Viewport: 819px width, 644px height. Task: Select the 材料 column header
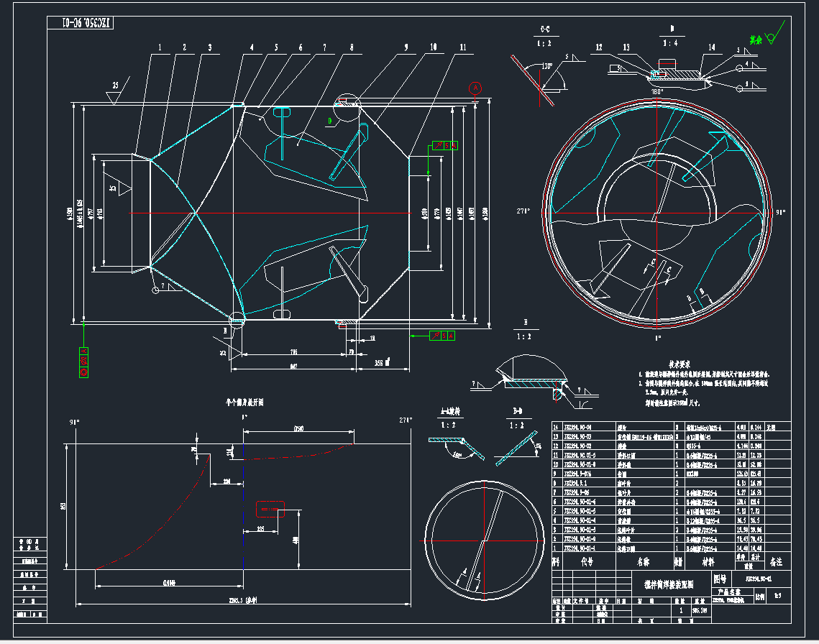pyautogui.click(x=708, y=562)
